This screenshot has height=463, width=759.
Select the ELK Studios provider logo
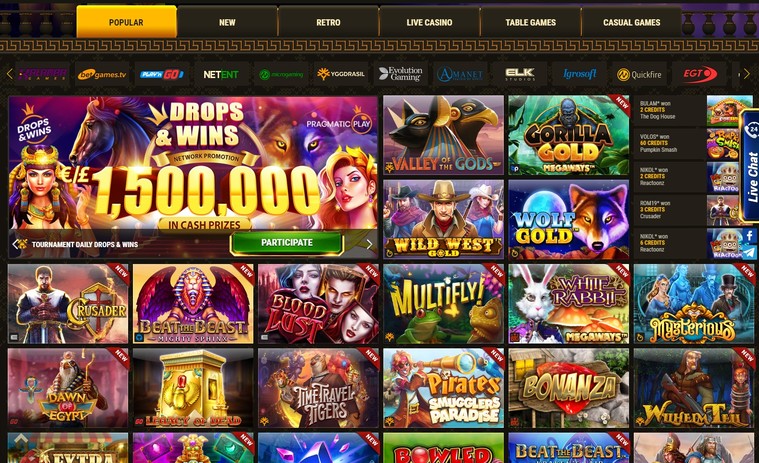(520, 75)
